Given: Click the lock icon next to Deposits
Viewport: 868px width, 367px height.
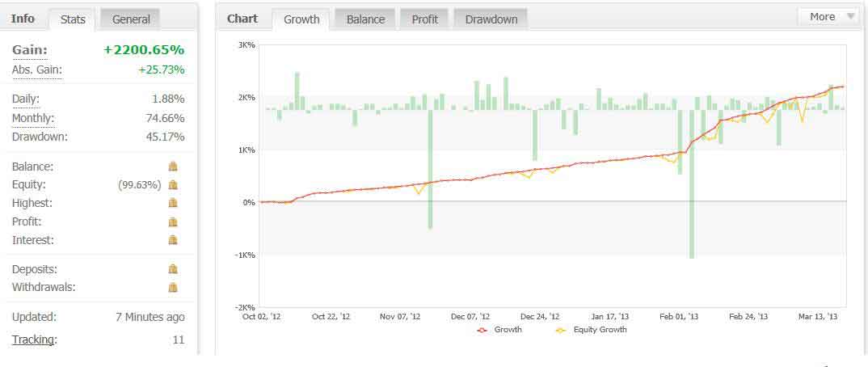Looking at the screenshot, I should (173, 269).
